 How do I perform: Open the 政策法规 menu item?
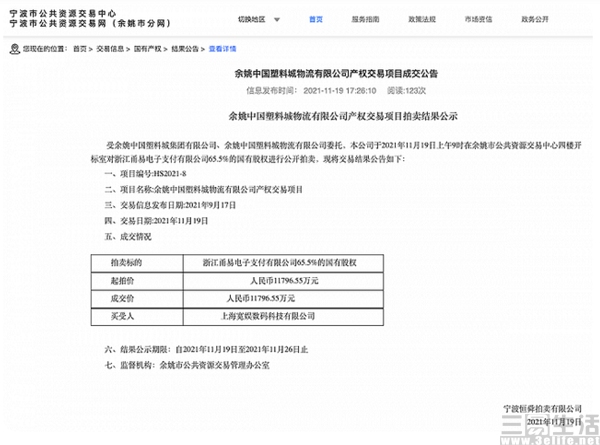click(422, 19)
